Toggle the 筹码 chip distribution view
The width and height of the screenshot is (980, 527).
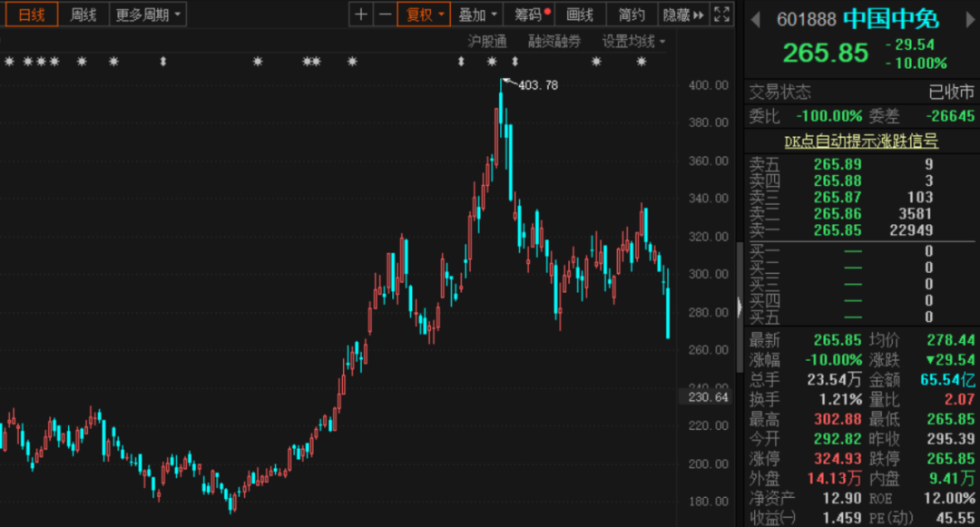531,15
